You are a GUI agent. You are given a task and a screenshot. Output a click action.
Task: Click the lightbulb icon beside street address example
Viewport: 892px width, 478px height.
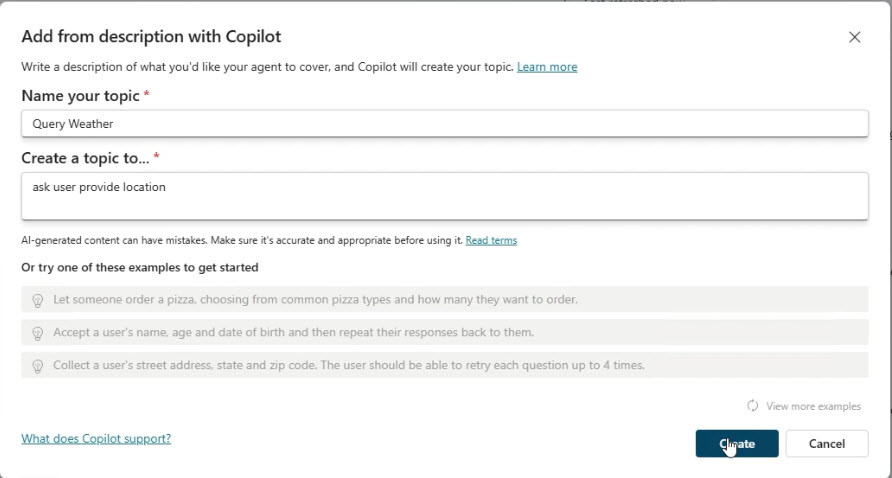tap(38, 366)
